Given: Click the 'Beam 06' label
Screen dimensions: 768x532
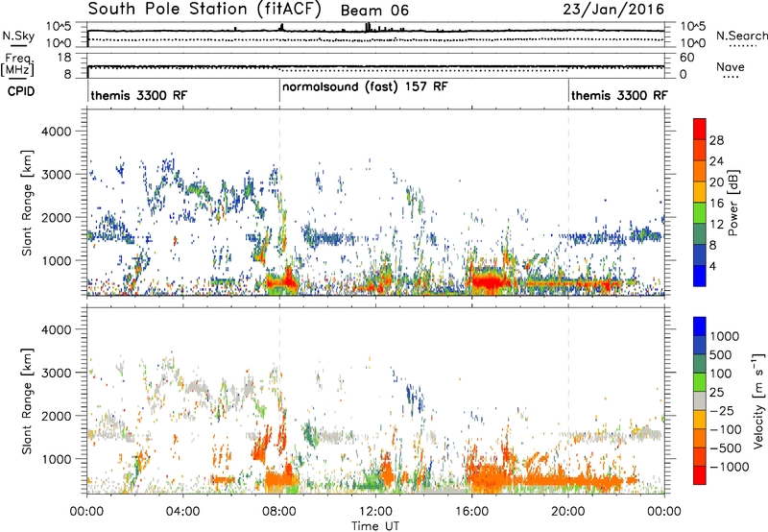Looking at the screenshot, I should [374, 11].
